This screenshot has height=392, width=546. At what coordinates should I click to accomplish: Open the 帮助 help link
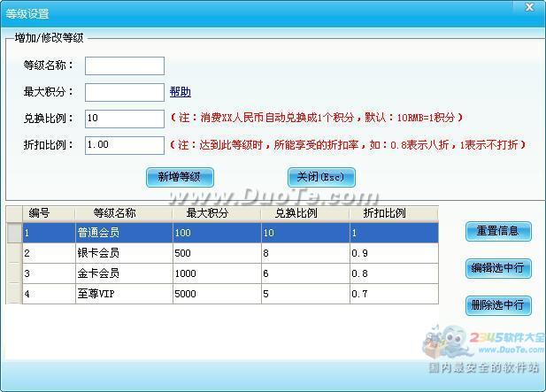[x=180, y=92]
